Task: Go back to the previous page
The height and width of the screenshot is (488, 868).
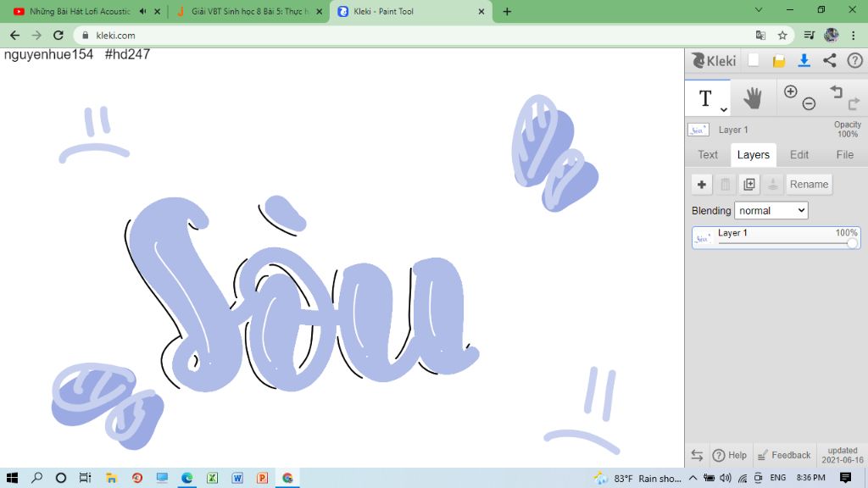Action: (x=15, y=36)
